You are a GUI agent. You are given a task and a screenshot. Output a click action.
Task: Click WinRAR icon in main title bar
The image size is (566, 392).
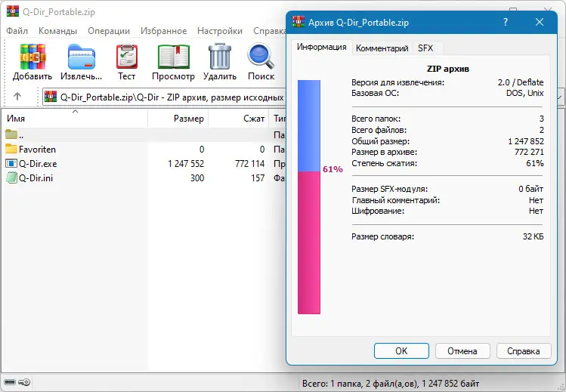pos(13,11)
